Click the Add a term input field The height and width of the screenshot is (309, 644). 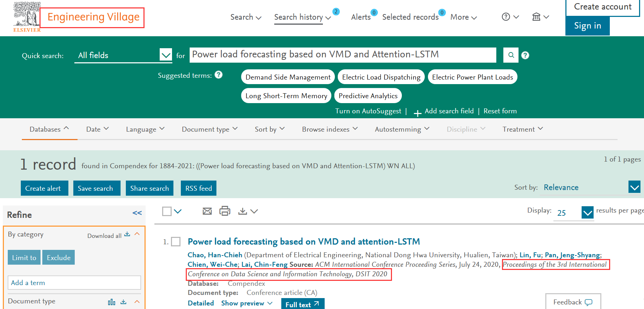point(74,283)
